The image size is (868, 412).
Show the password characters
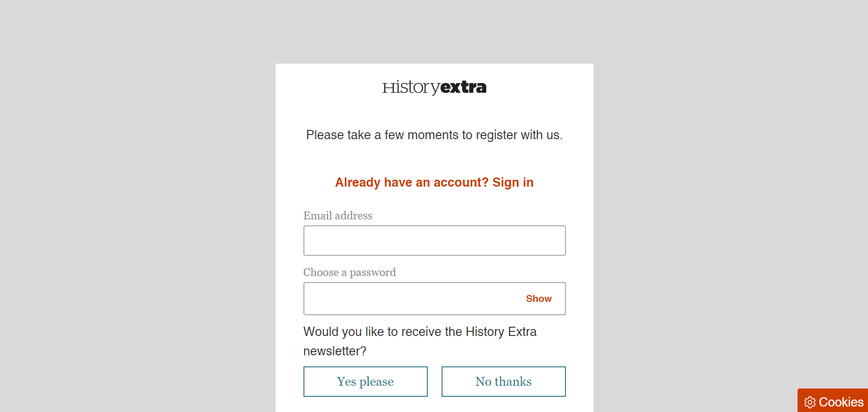pos(539,299)
